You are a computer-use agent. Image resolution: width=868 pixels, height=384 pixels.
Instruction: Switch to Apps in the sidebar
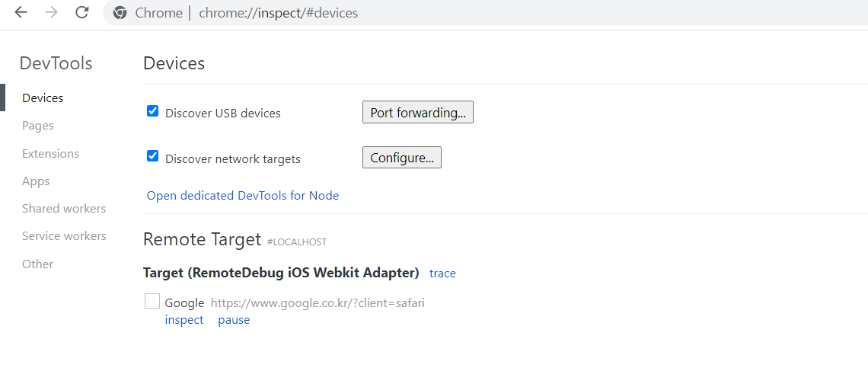tap(36, 181)
